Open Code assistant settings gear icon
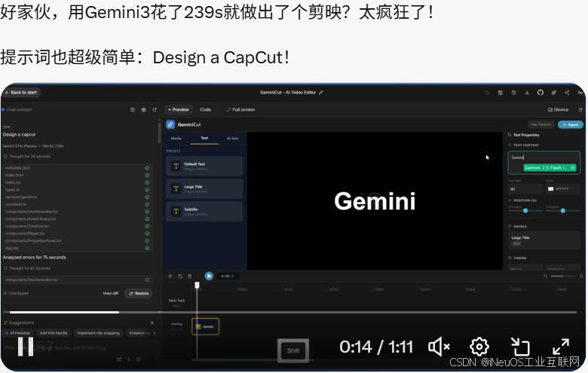This screenshot has width=588, height=373. pyautogui.click(x=144, y=109)
